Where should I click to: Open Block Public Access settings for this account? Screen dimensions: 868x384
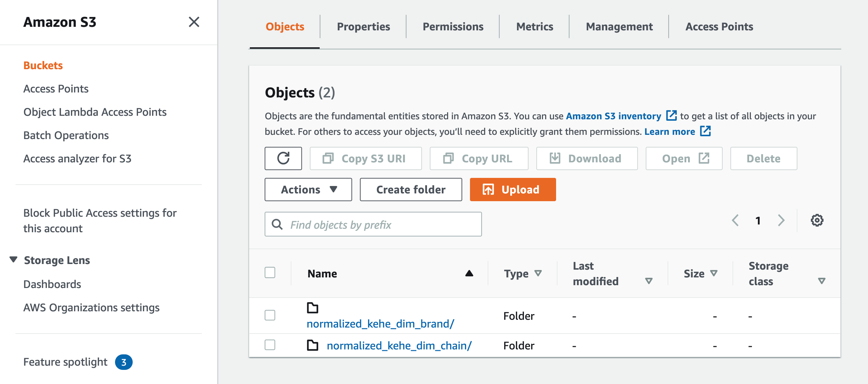tap(100, 221)
